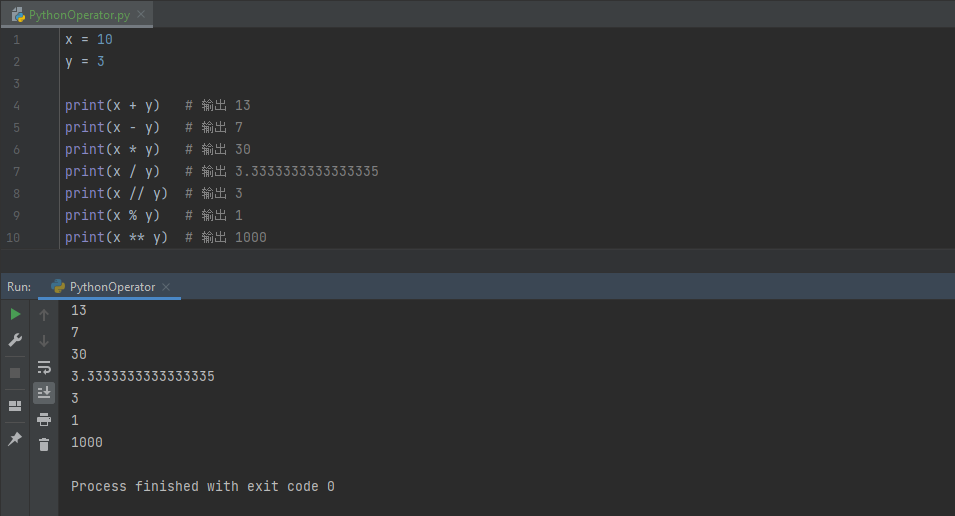The width and height of the screenshot is (955, 516).
Task: Close the PythonOperator run tab
Action: [x=166, y=287]
